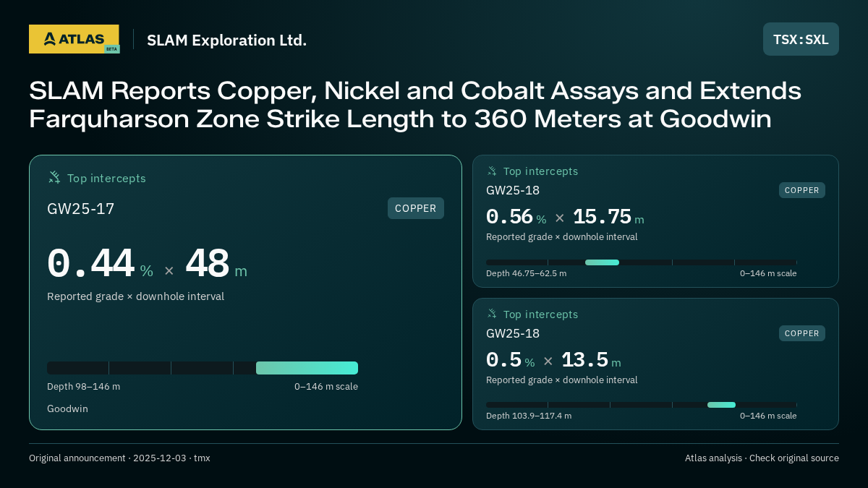Click the depth bar for 46.75–62.5 m

point(642,262)
